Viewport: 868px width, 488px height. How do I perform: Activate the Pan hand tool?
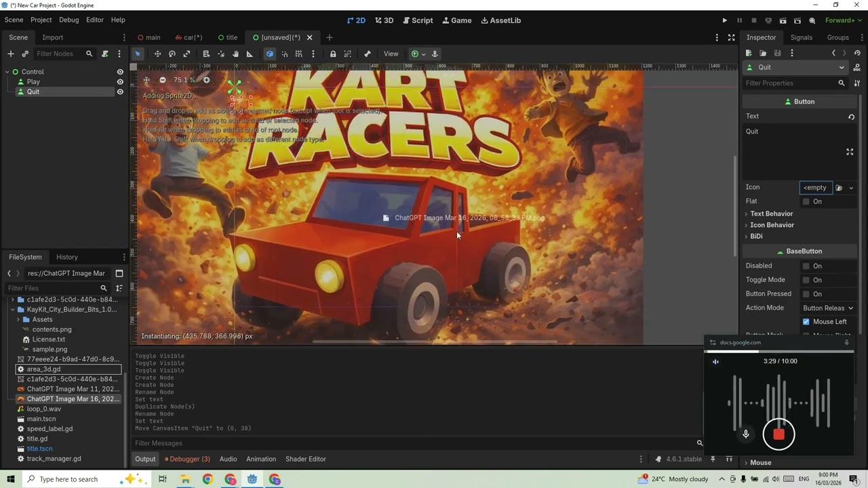235,54
